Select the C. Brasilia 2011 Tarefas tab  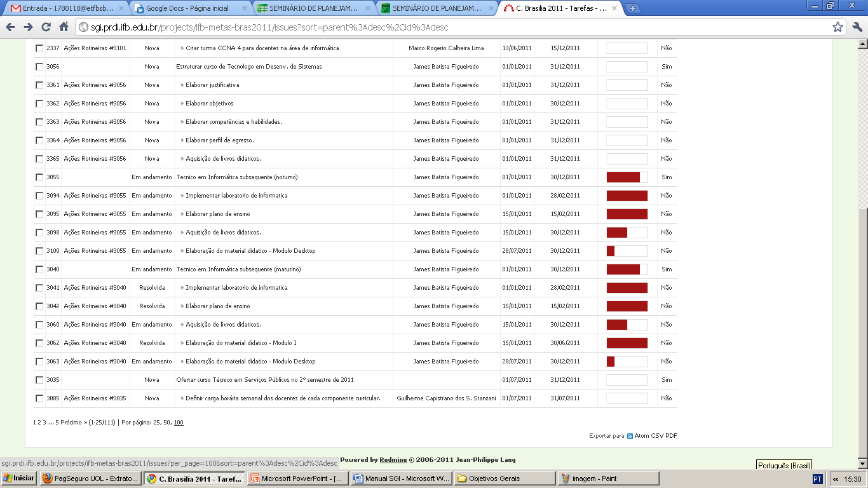[560, 8]
